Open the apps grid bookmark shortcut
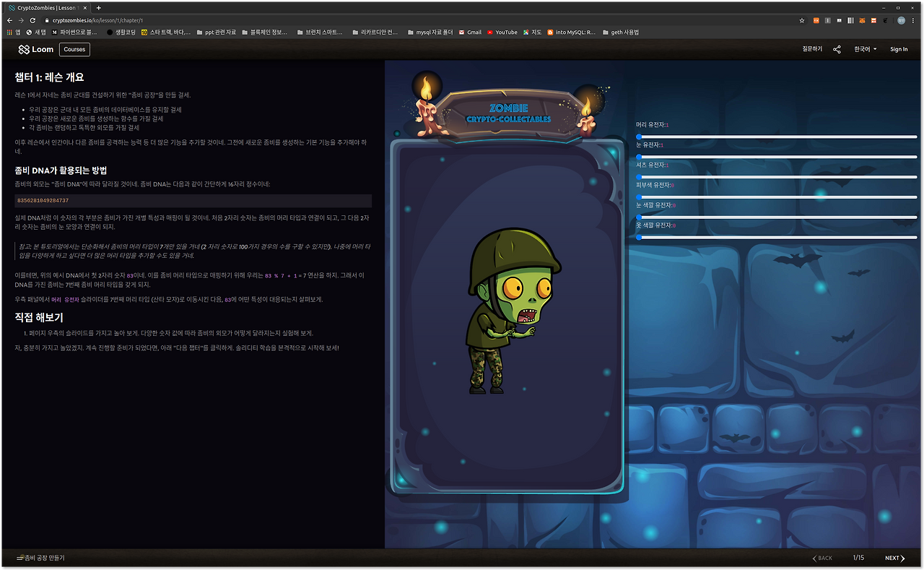Image resolution: width=924 pixels, height=570 pixels. (x=14, y=33)
